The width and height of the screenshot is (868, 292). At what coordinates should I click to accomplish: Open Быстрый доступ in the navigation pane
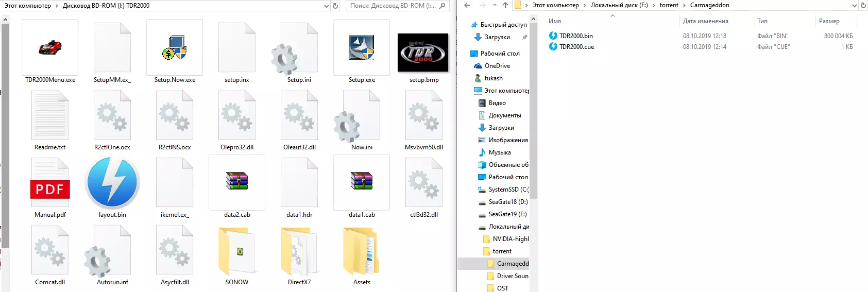click(503, 25)
